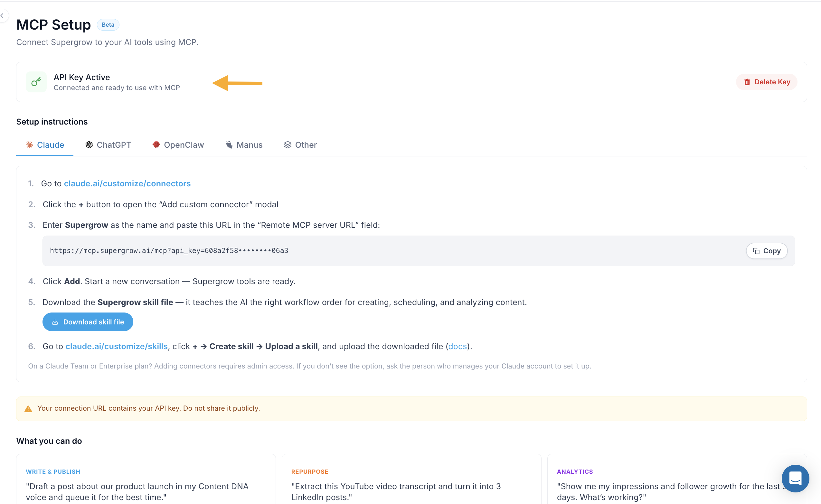
Task: Click the Write & Publish example card
Action: [x=146, y=479]
